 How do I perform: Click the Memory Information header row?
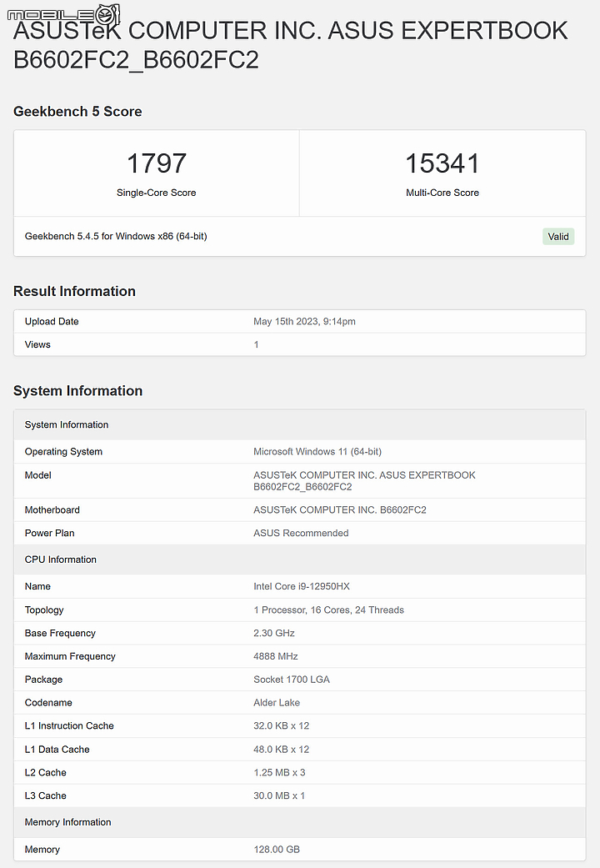pos(299,823)
